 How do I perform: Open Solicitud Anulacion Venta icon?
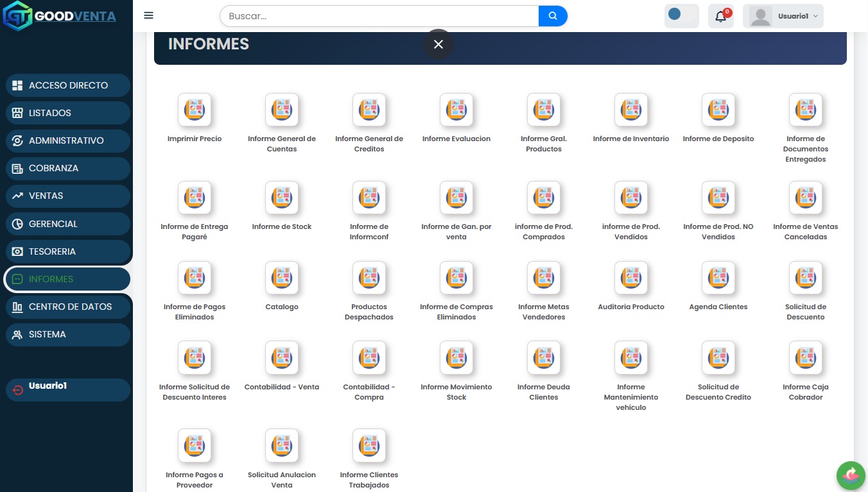(282, 446)
